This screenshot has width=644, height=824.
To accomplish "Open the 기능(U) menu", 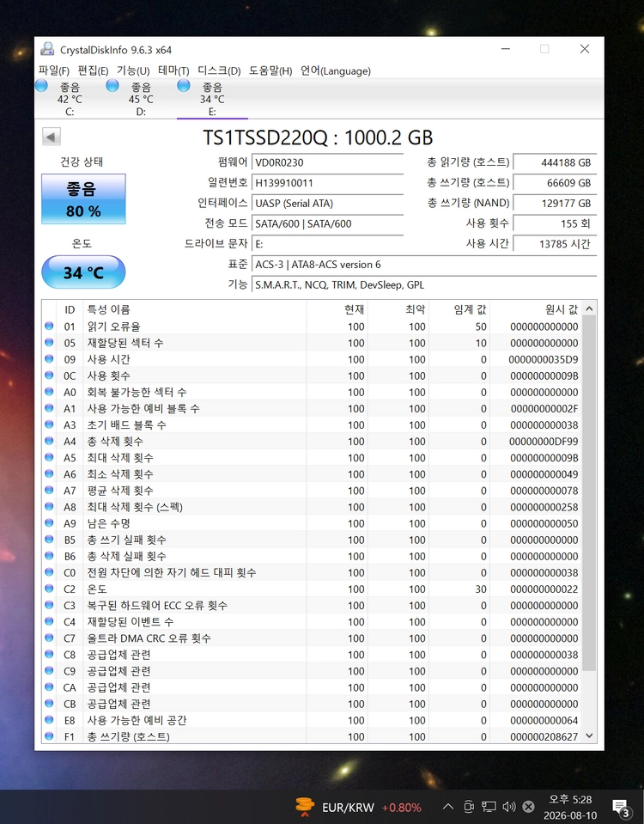I will pos(133,71).
